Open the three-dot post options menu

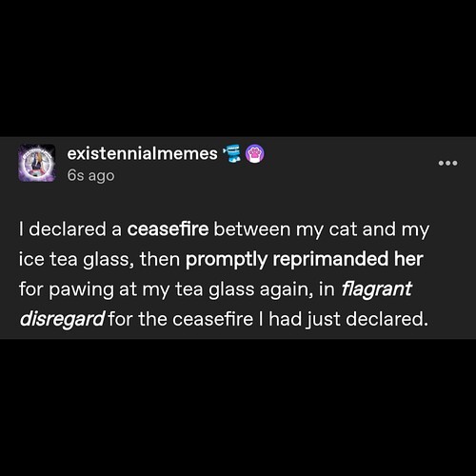click(447, 163)
